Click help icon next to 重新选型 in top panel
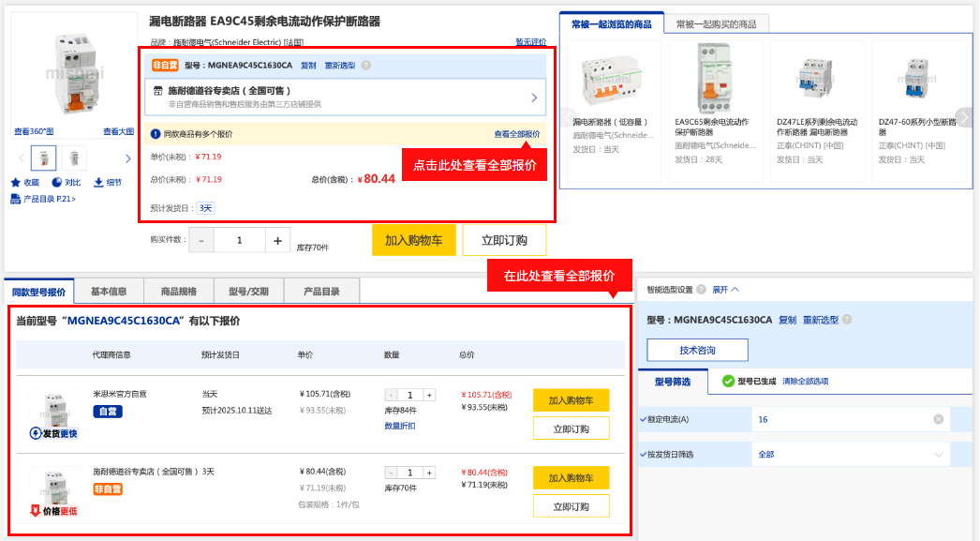 366,66
